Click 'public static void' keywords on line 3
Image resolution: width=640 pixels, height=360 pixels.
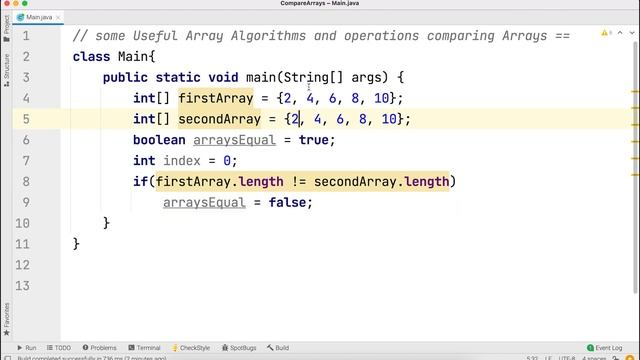click(x=171, y=78)
